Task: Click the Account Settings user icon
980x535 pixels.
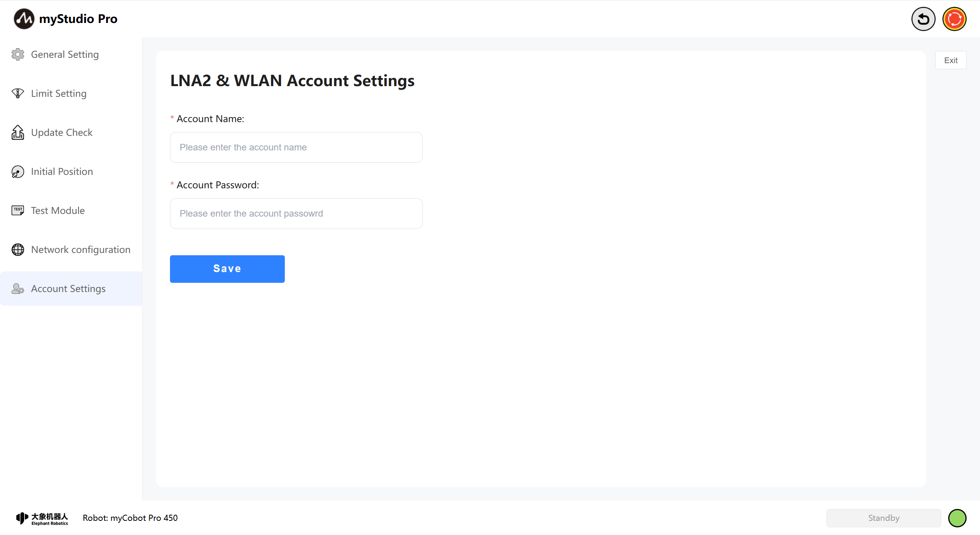Action: (18, 289)
